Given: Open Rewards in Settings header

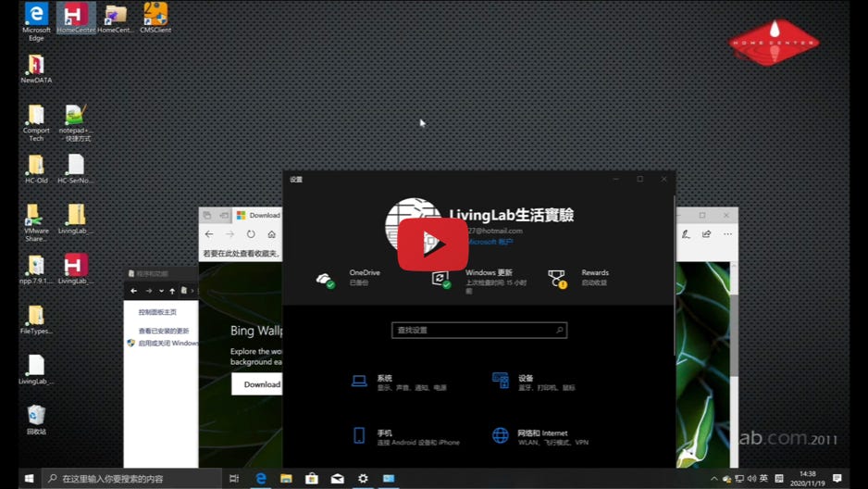Looking at the screenshot, I should point(578,278).
